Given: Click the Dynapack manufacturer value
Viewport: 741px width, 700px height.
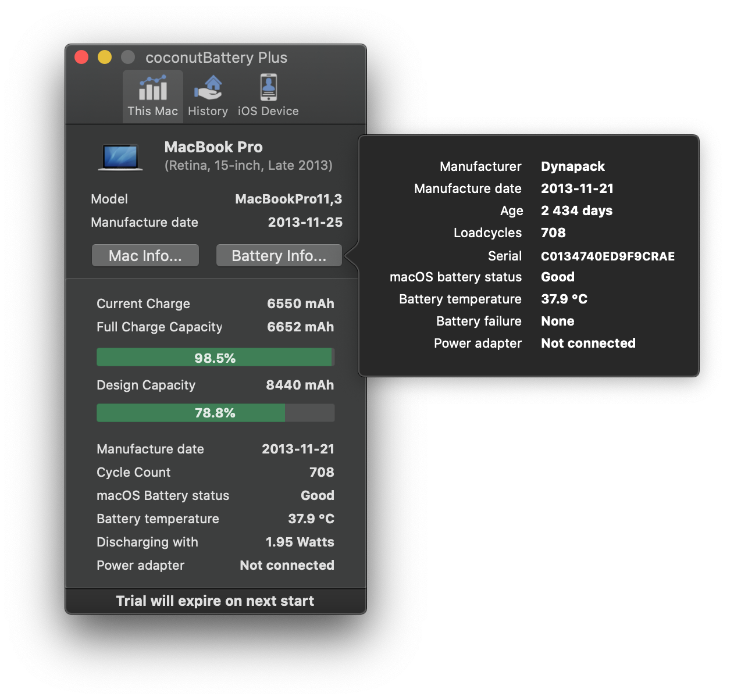Looking at the screenshot, I should point(573,166).
